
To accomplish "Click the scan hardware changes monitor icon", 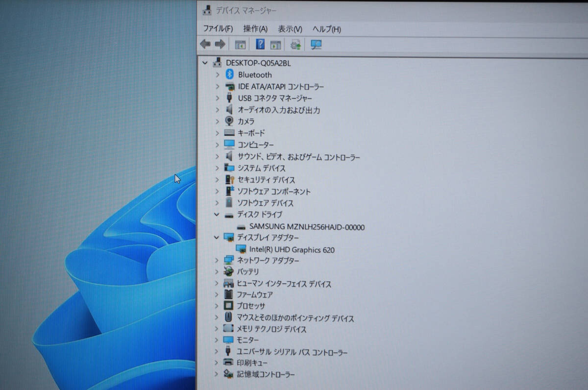I will click(316, 45).
